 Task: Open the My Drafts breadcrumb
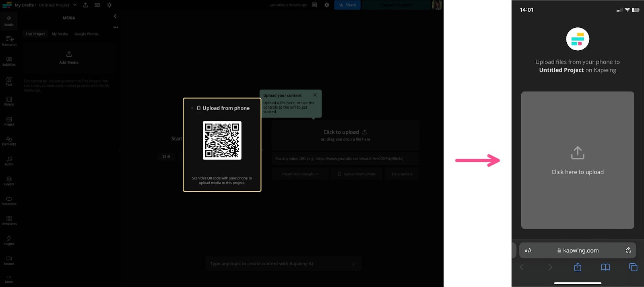24,5
